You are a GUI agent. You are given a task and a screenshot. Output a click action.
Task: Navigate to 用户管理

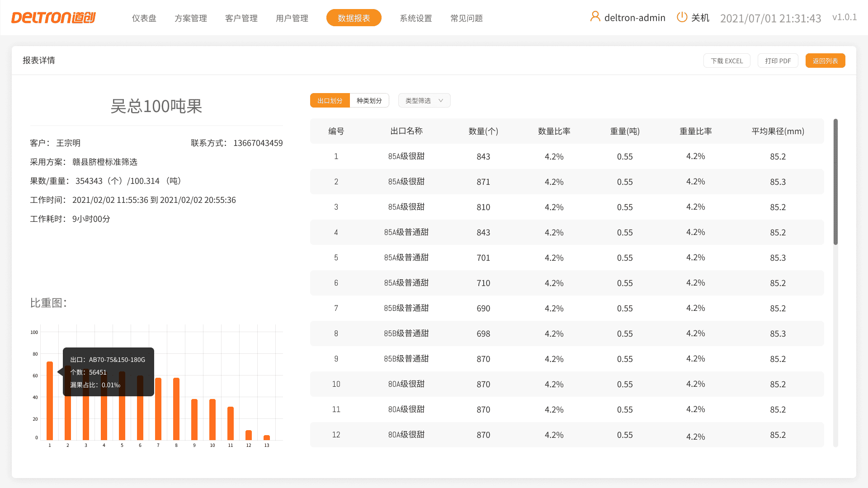(292, 18)
